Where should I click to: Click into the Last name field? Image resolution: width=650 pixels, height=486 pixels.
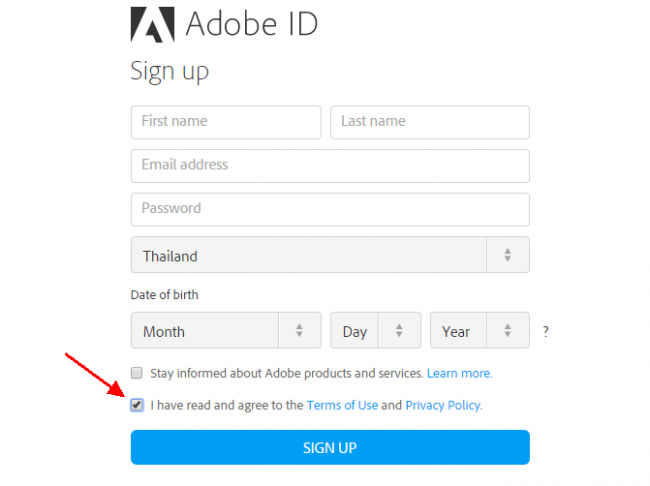click(430, 122)
